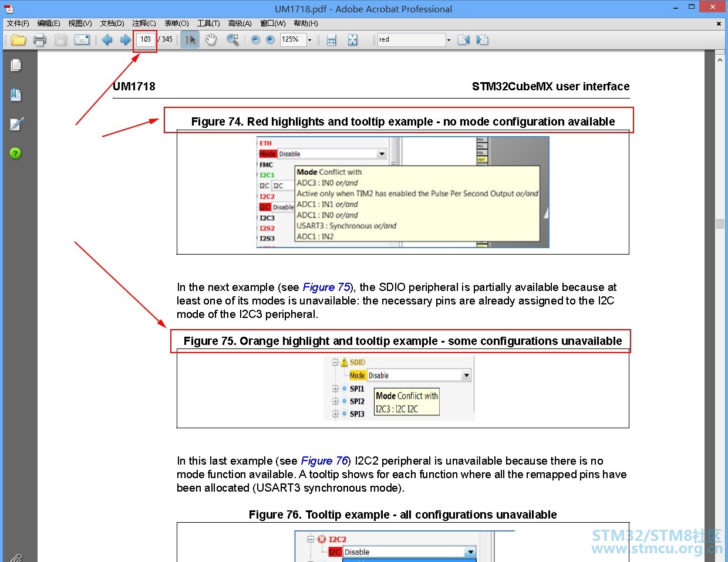Click the Acrobat PDF title bar icon
Image resolution: width=728 pixels, height=562 pixels.
pyautogui.click(x=8, y=9)
